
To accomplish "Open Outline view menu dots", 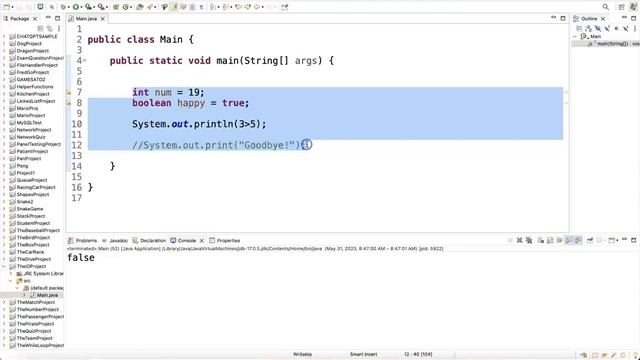I will pos(635,28).
